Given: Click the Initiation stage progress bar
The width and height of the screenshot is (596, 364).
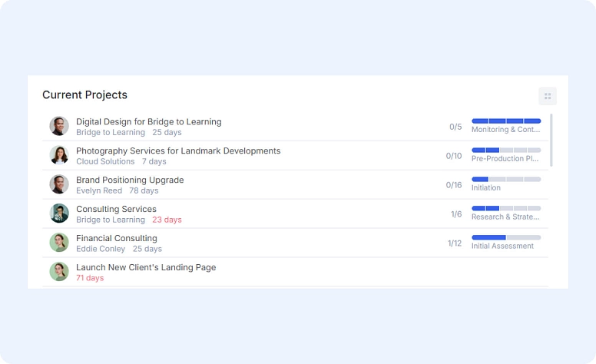Looking at the screenshot, I should (506, 180).
